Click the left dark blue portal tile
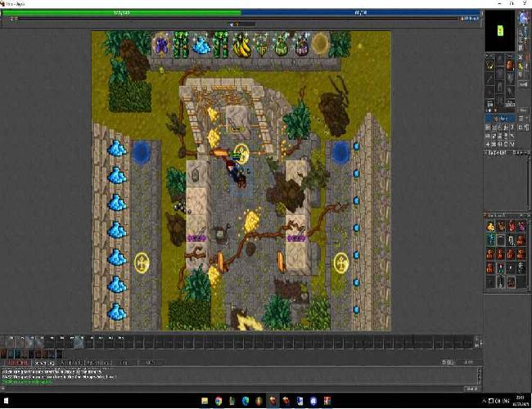The width and height of the screenshot is (532, 409). point(141,153)
